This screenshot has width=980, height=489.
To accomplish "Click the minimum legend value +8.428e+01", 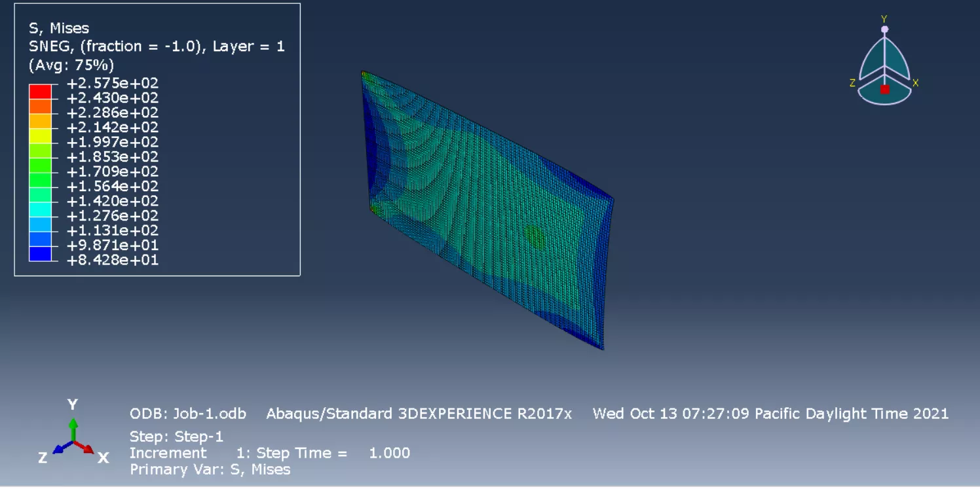I will click(112, 261).
